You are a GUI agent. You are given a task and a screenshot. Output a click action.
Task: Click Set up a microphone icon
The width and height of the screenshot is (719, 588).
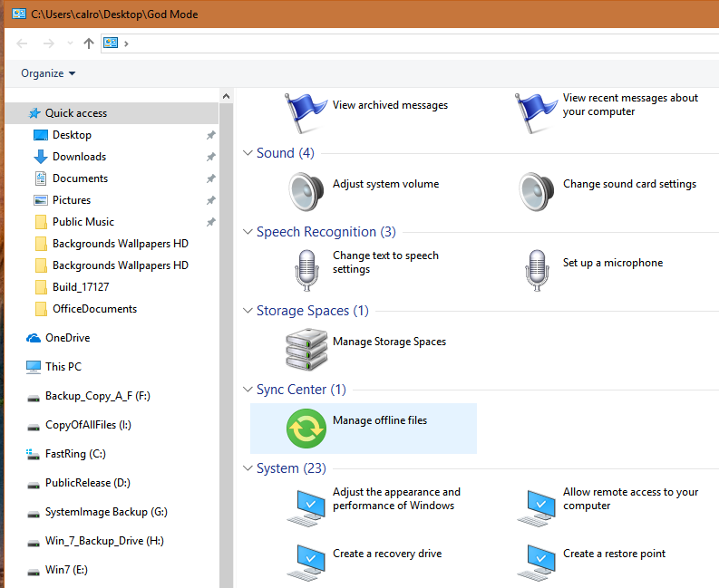pos(537,270)
